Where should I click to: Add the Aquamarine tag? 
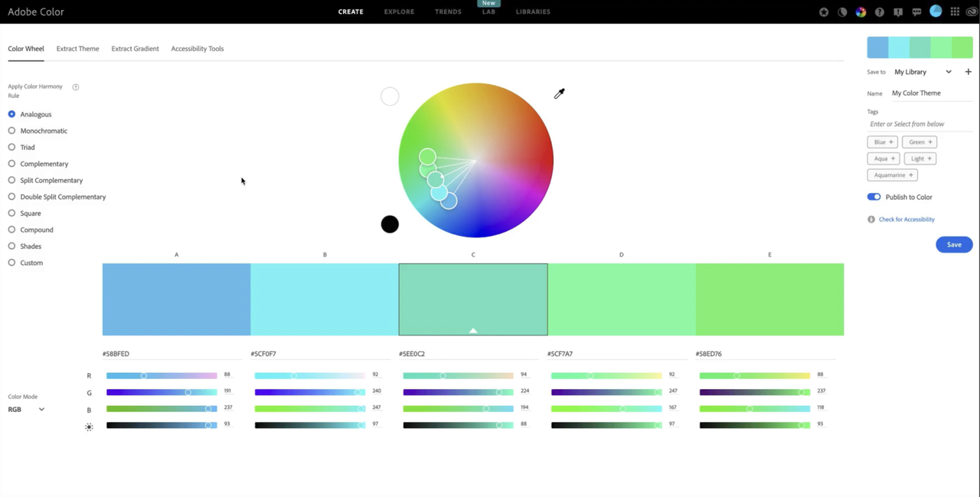point(892,175)
